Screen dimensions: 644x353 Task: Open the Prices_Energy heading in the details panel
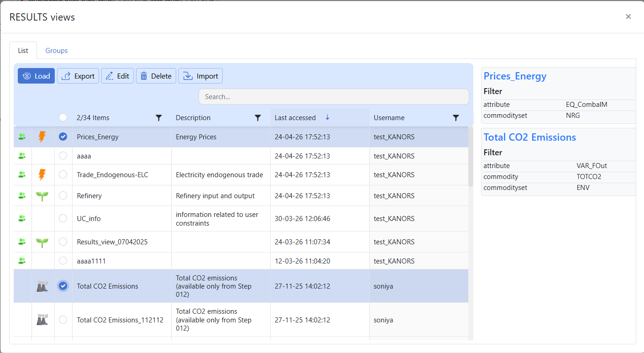pyautogui.click(x=515, y=76)
